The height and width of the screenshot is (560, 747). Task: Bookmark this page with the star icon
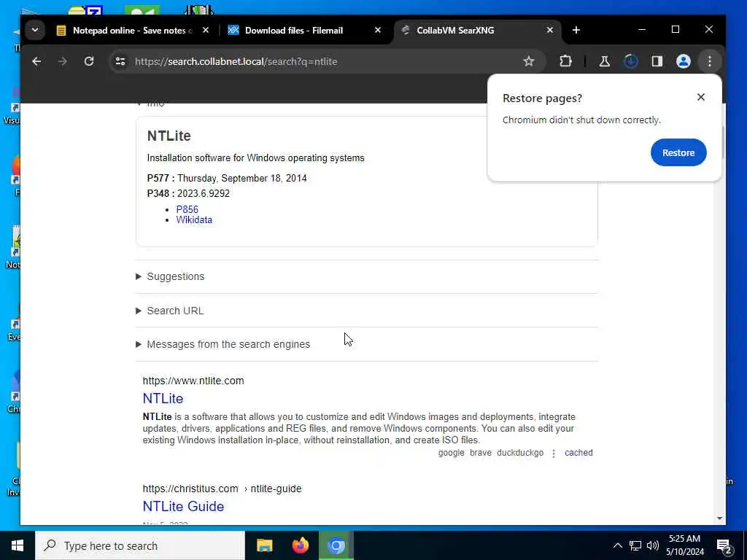528,61
